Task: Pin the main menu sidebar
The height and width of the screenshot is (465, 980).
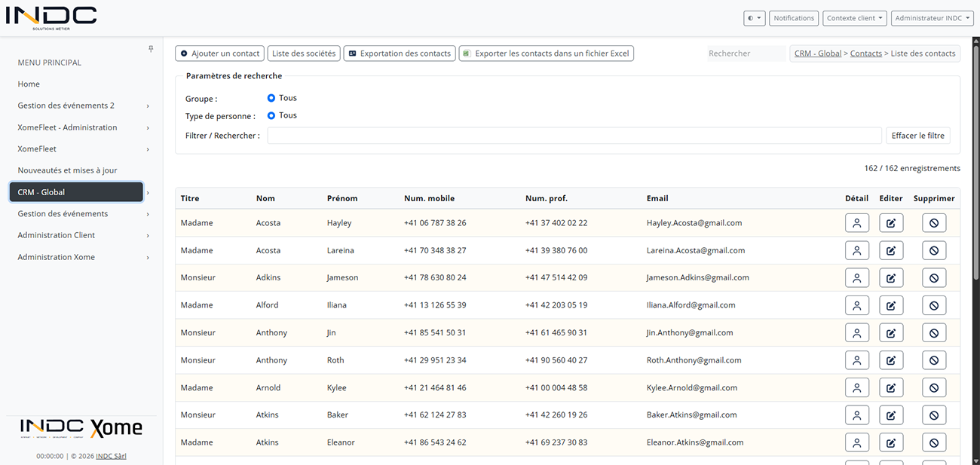Action: click(x=151, y=49)
